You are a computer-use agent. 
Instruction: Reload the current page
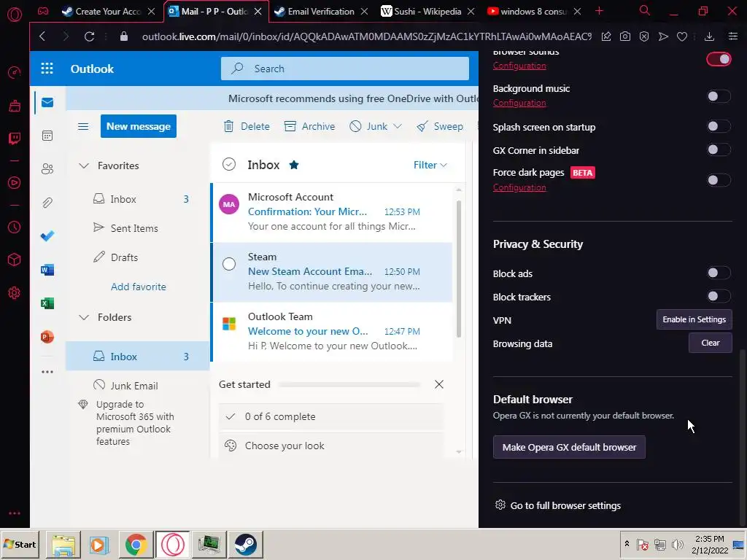(x=89, y=36)
